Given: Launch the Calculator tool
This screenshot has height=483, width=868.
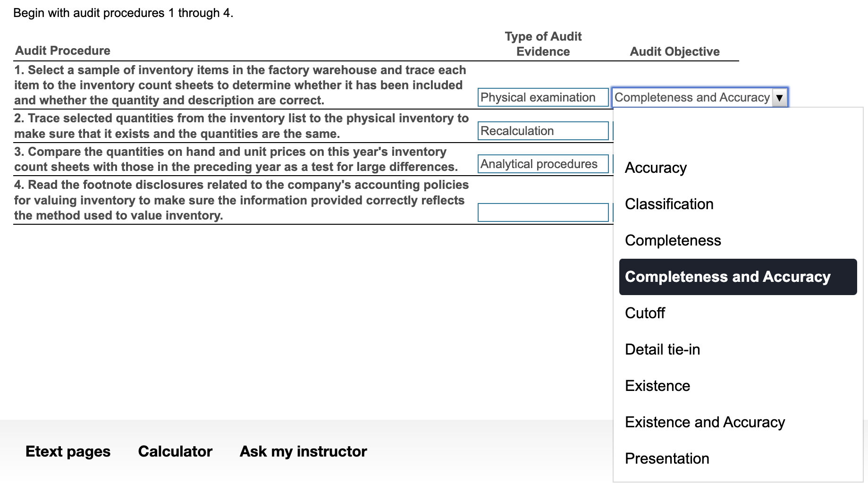Looking at the screenshot, I should [x=175, y=451].
